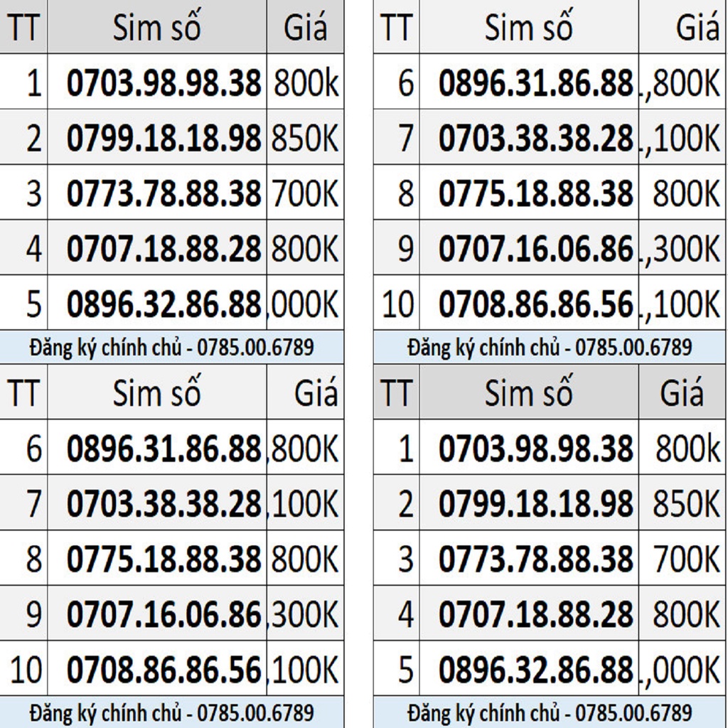Screen dimensions: 728x728
Task: Select 0896.32.86.88 in the bottom-right table
Action: [536, 670]
